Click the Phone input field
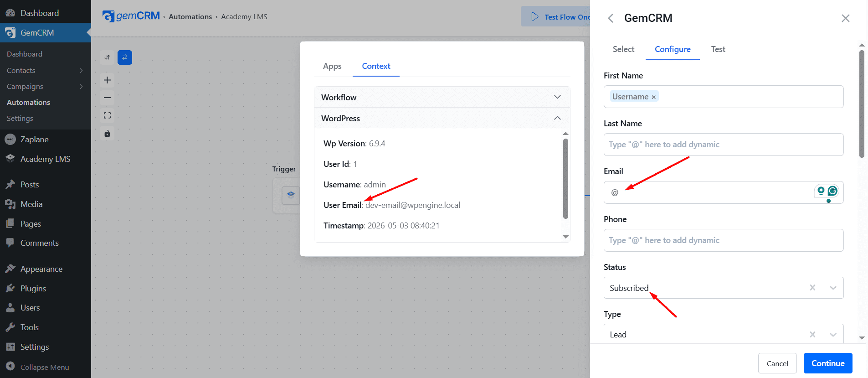The image size is (868, 378). pyautogui.click(x=724, y=240)
